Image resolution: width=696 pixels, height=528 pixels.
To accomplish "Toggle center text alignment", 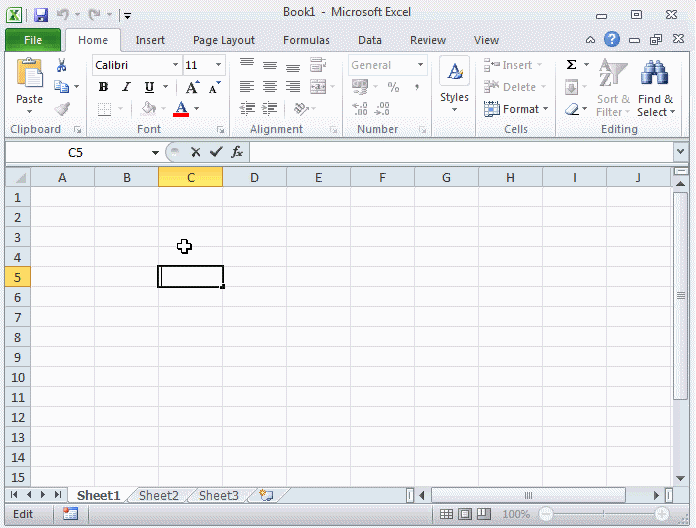I will click(x=269, y=87).
